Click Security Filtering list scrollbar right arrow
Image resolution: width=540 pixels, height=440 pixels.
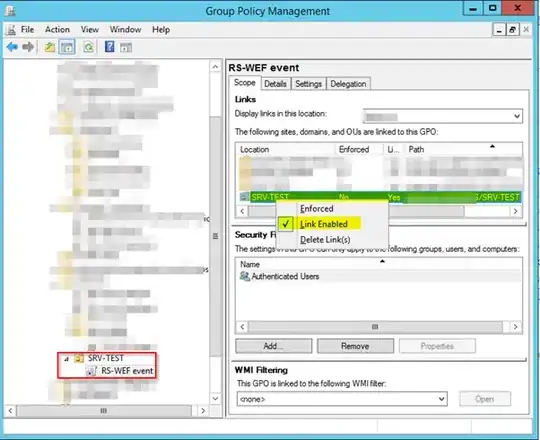(x=515, y=326)
